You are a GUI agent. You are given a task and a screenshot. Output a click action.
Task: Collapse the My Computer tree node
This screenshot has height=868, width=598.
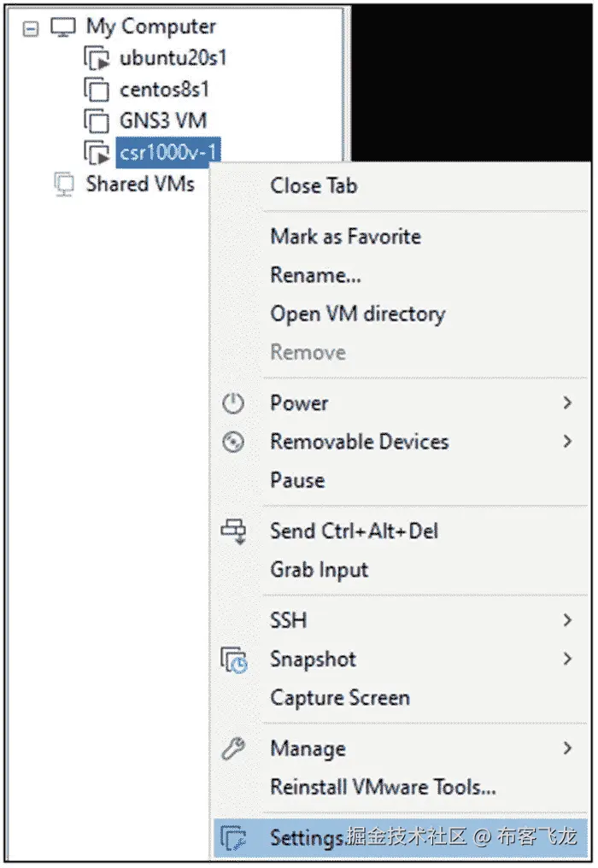point(31,27)
